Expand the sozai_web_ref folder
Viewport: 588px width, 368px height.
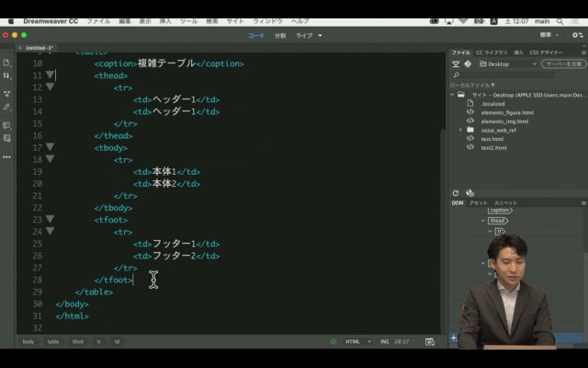coord(460,130)
